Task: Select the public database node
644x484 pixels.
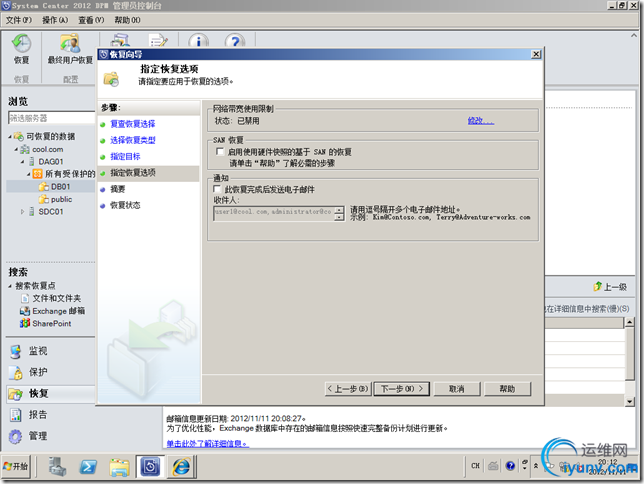Action: click(61, 199)
